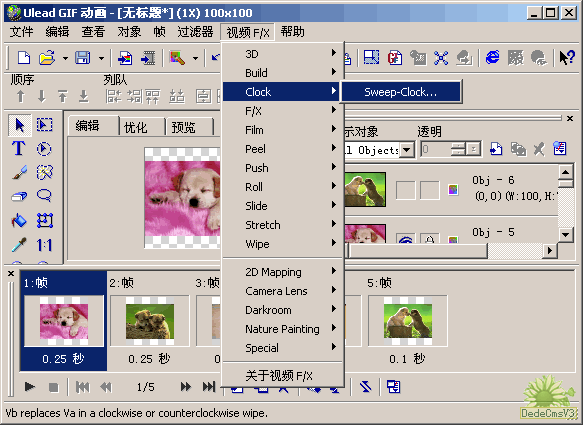Select the frame 5 thumbnail

point(408,321)
